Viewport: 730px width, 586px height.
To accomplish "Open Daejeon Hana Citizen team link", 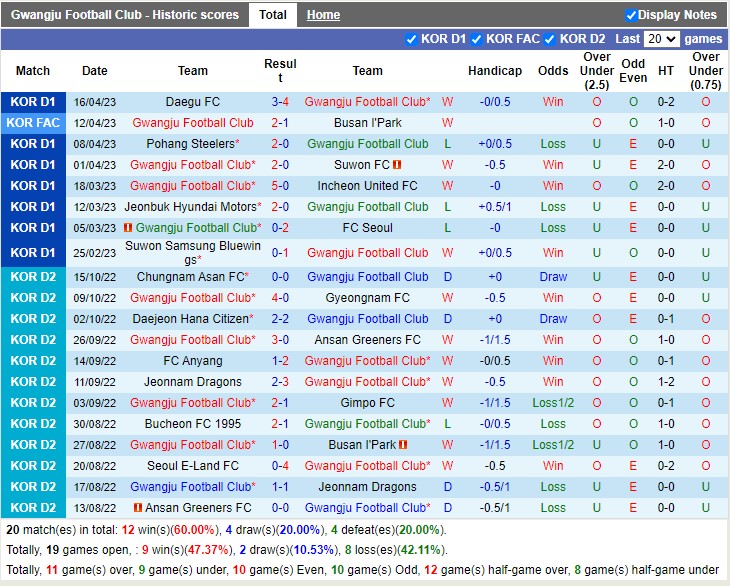I will click(190, 319).
